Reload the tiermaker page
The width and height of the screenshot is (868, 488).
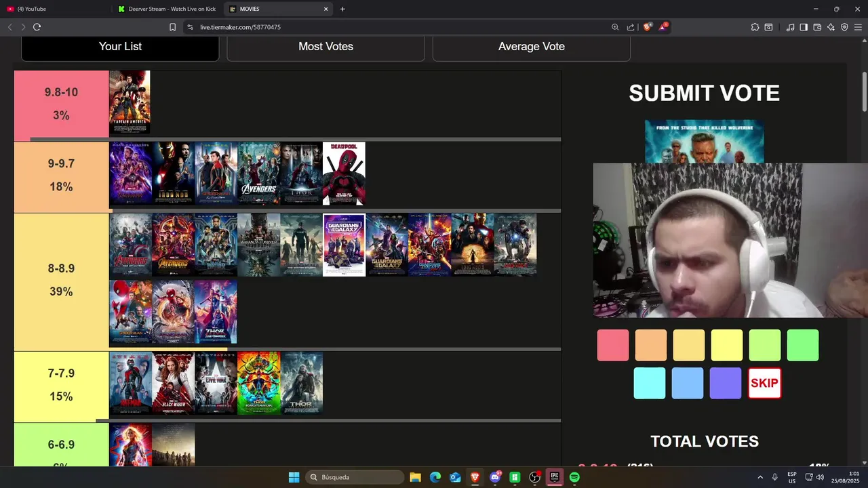click(37, 27)
